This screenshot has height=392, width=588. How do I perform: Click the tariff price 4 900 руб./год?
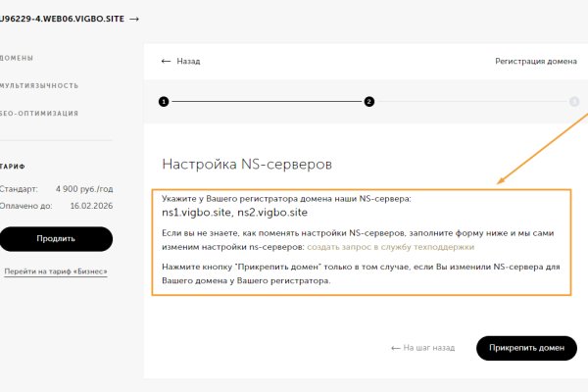click(x=83, y=187)
